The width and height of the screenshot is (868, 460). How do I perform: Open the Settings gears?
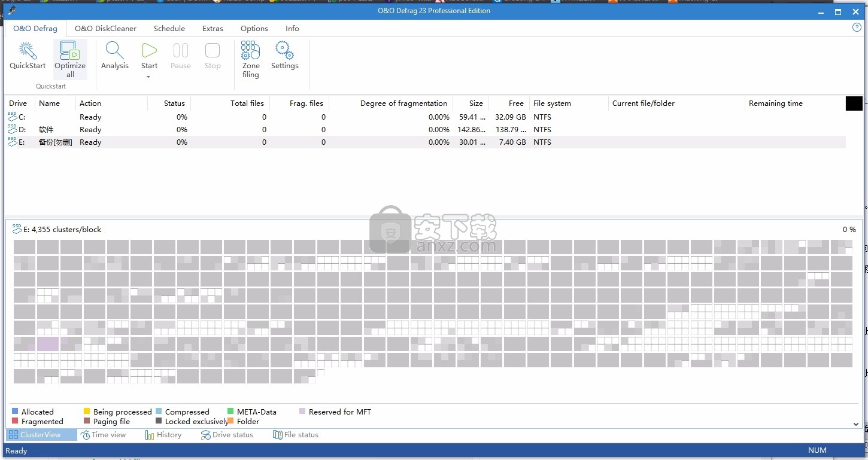pos(285,56)
